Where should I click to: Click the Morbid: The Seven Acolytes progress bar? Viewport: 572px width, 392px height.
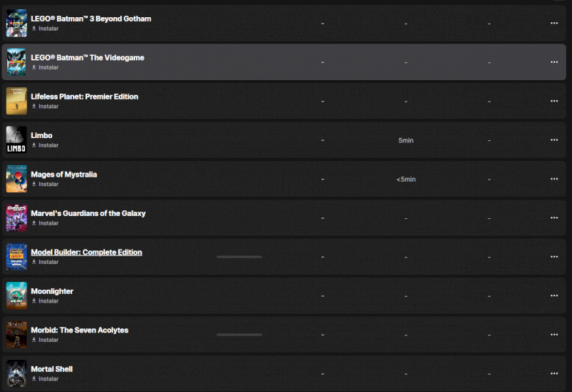239,335
